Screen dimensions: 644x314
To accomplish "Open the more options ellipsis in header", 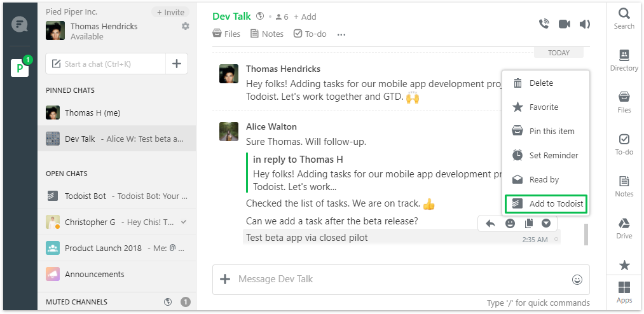I will coord(341,35).
